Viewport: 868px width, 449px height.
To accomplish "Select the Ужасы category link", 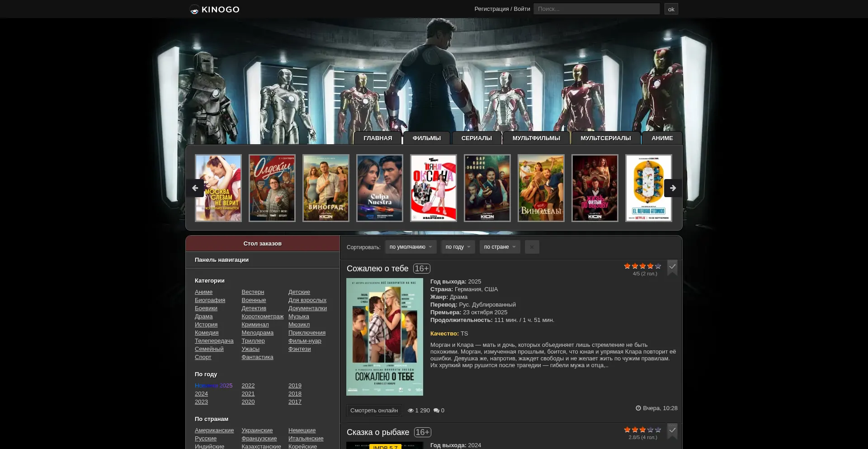I will pos(250,349).
